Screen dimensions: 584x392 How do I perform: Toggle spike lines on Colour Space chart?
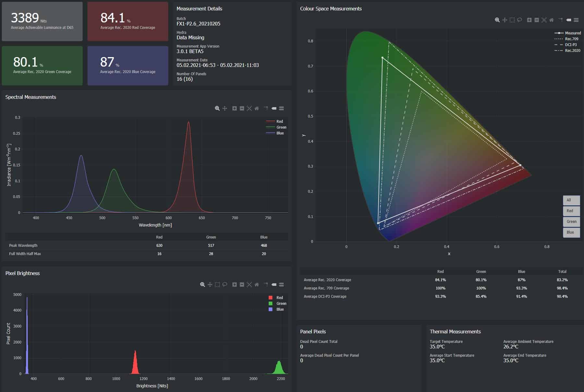tap(560, 20)
